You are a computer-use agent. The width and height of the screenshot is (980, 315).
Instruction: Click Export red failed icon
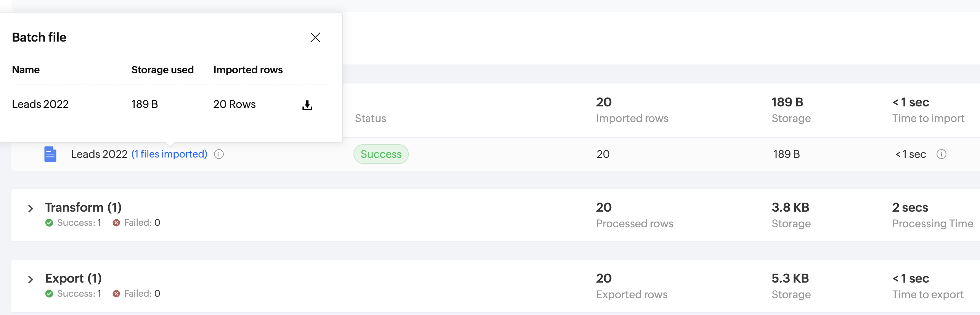tap(116, 294)
